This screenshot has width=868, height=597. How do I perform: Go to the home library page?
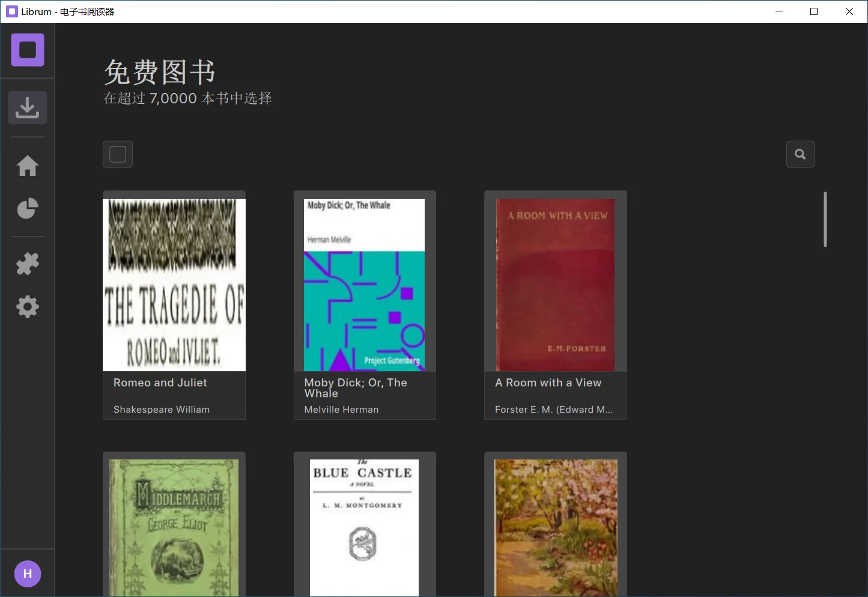click(28, 166)
